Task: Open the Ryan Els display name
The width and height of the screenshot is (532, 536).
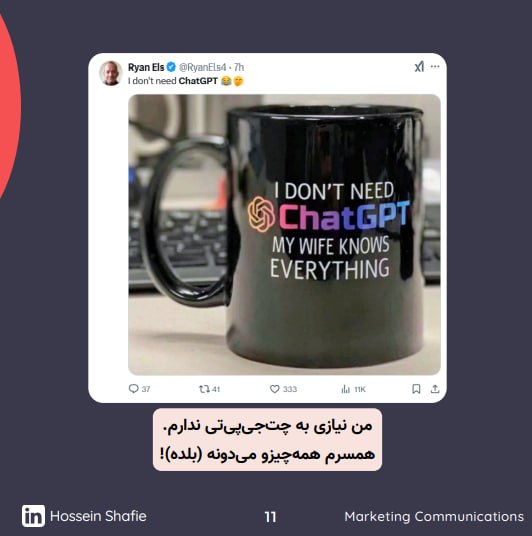Action: pyautogui.click(x=146, y=67)
